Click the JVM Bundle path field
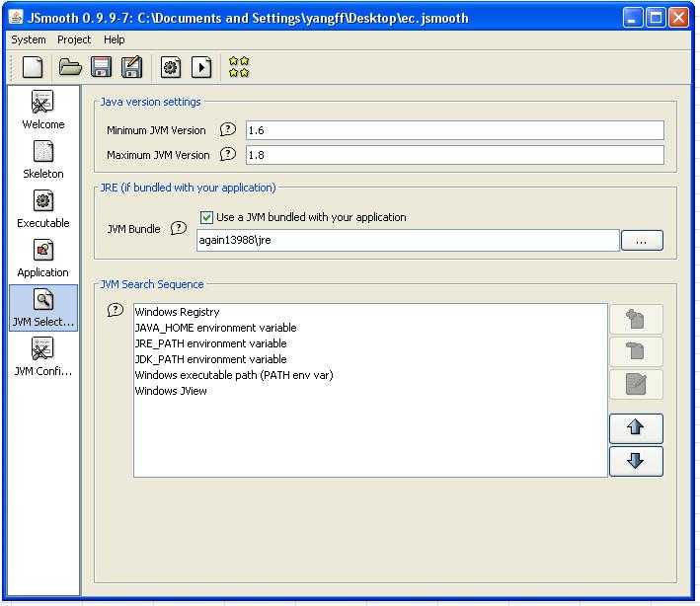Viewport: 700px width, 606px height. [x=408, y=241]
